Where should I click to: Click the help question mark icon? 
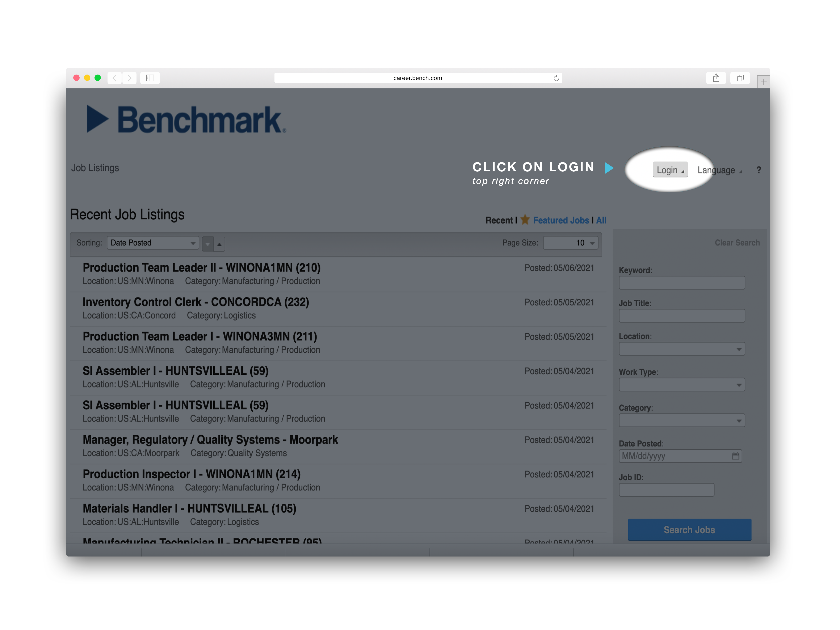pos(758,170)
